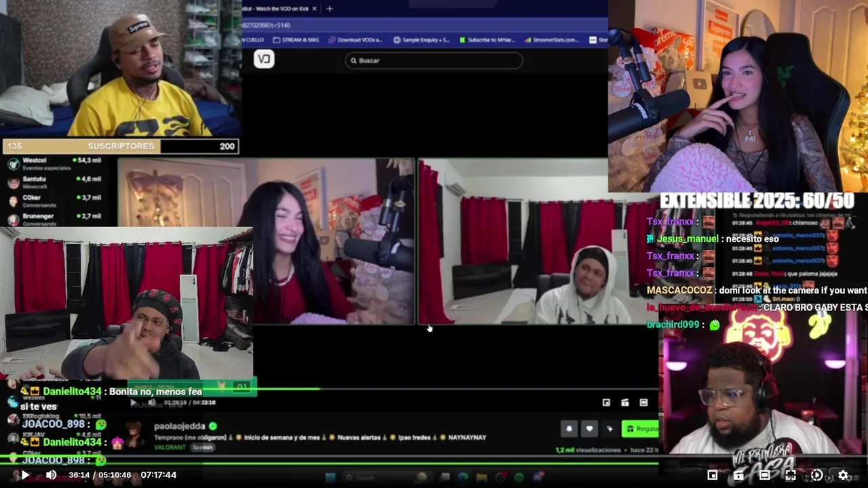Toggle the embedded player picture-in-picture icon
Image resolution: width=868 pixels, height=488 pixels.
606,403
